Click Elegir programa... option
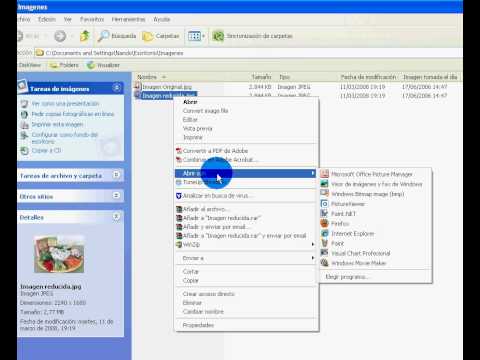480x360 pixels. click(x=347, y=277)
